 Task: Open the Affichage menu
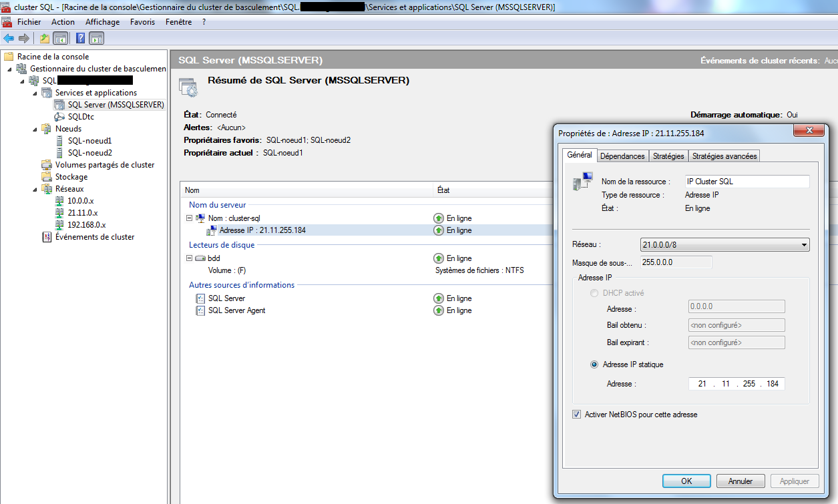pyautogui.click(x=102, y=22)
